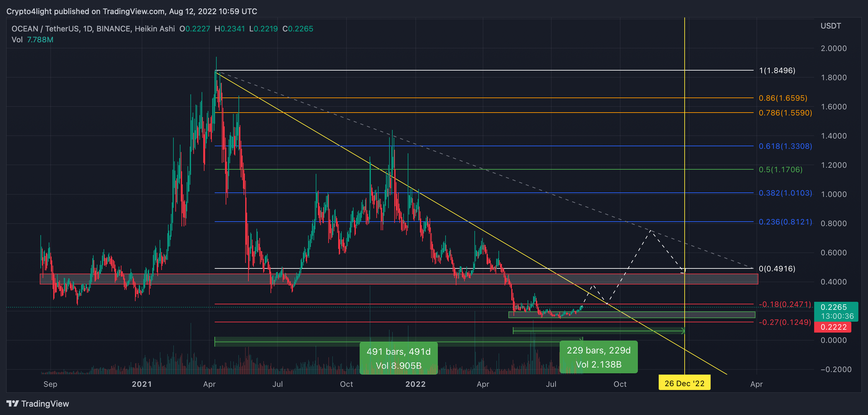
Task: Click the Fib level 0.618(1.3308) label
Action: point(785,146)
